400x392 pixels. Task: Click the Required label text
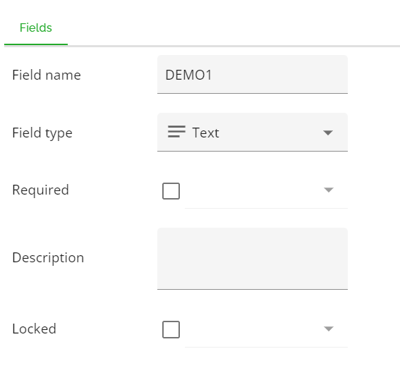pyautogui.click(x=40, y=190)
